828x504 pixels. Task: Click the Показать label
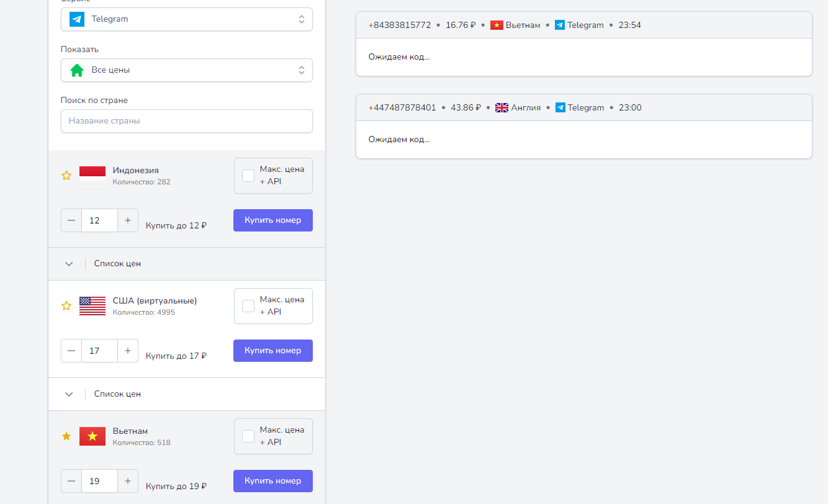coord(79,50)
